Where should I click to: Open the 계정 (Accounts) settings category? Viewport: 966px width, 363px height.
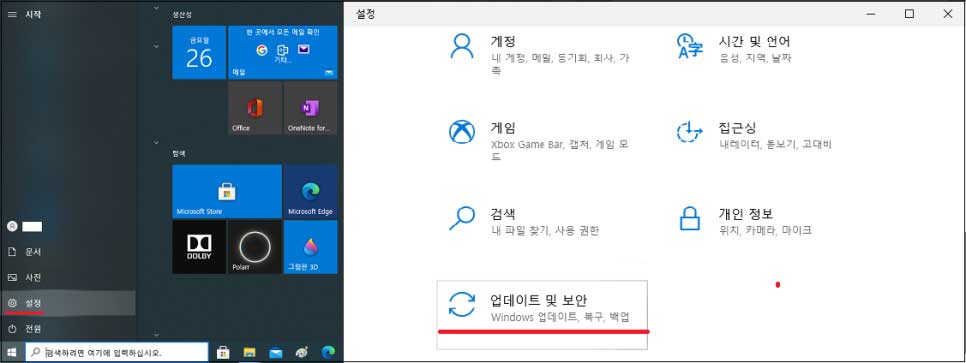click(x=542, y=54)
